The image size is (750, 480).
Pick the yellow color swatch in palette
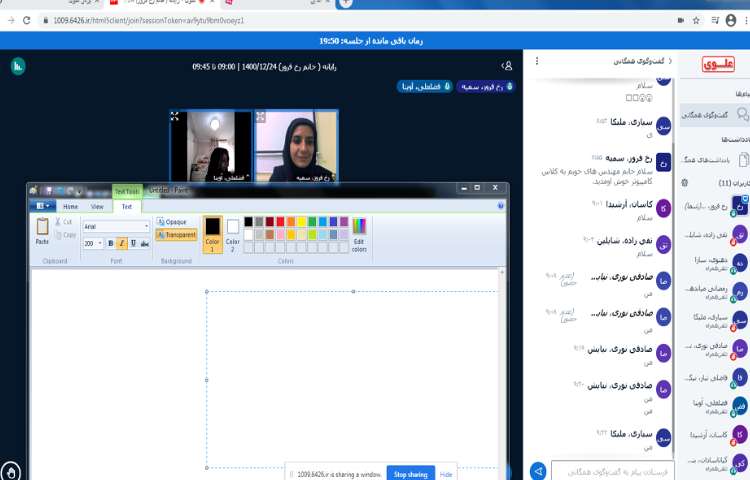[301, 221]
